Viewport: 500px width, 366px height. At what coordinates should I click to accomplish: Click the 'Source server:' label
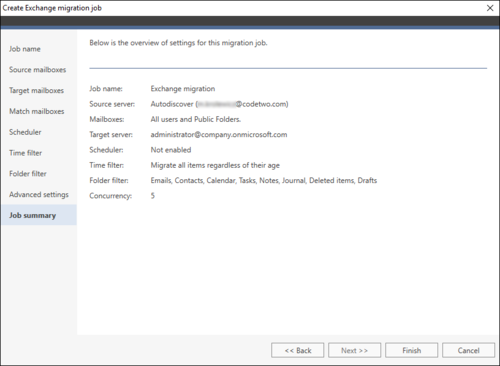(x=112, y=104)
